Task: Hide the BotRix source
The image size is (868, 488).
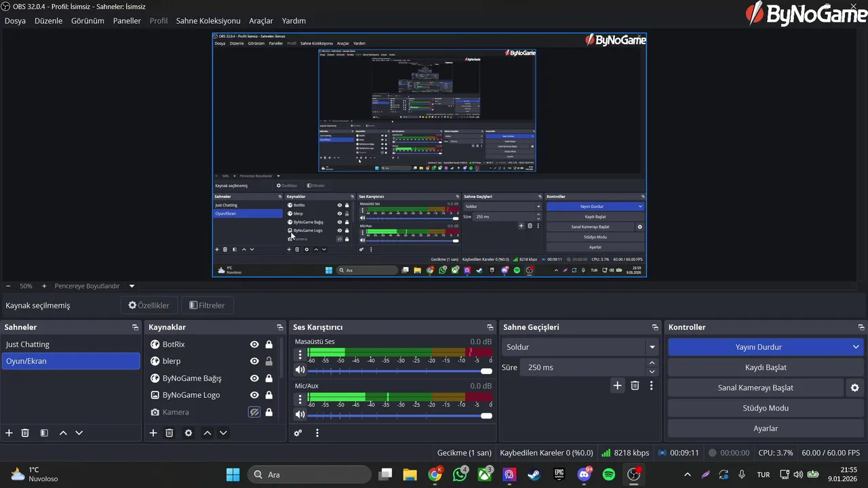Action: 254,344
